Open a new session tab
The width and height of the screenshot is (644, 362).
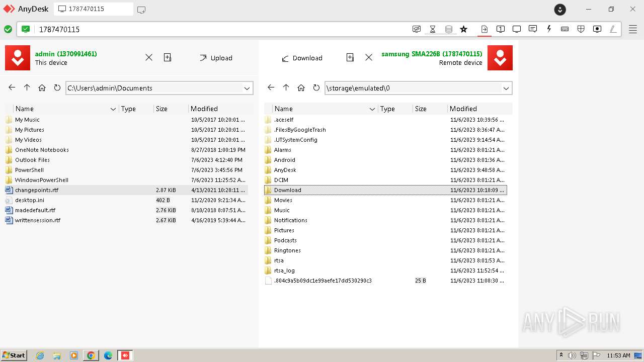tap(141, 10)
